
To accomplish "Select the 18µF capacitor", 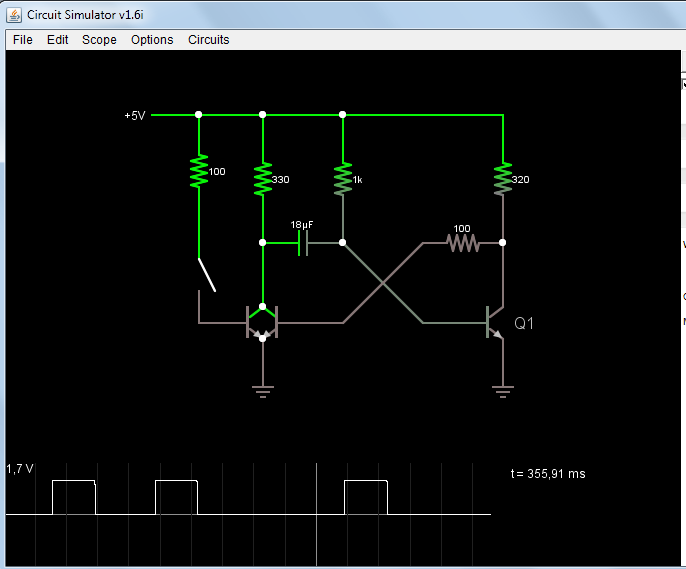I will [303, 243].
